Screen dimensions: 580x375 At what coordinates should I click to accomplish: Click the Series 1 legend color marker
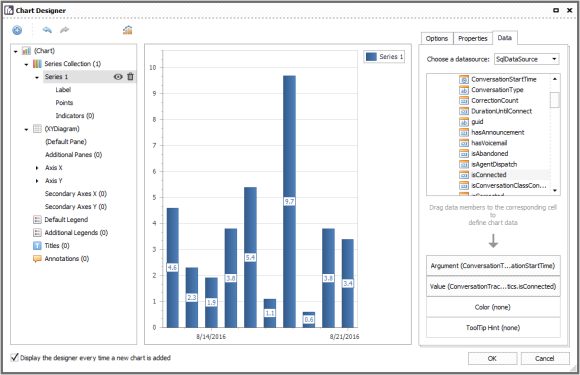click(x=371, y=57)
